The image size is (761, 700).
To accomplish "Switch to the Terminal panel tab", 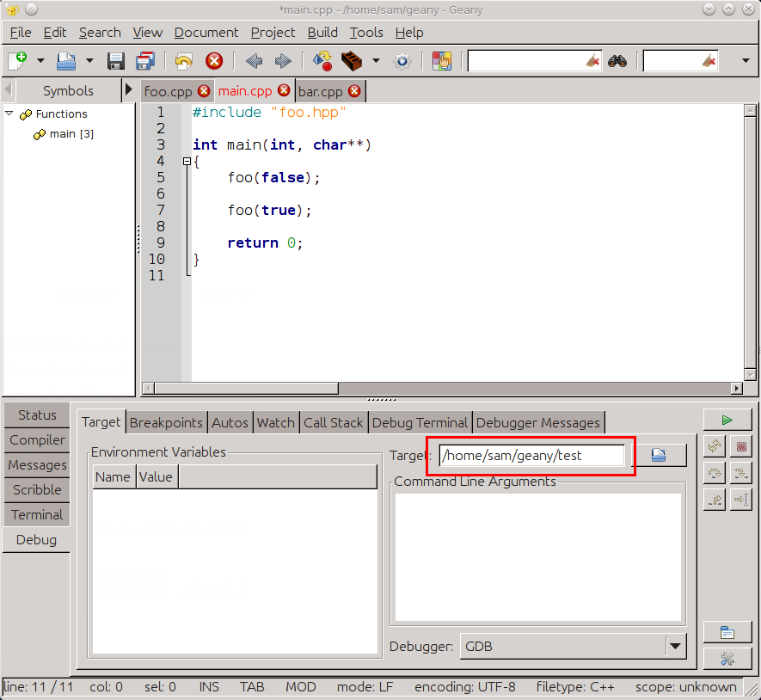I will coord(37,515).
